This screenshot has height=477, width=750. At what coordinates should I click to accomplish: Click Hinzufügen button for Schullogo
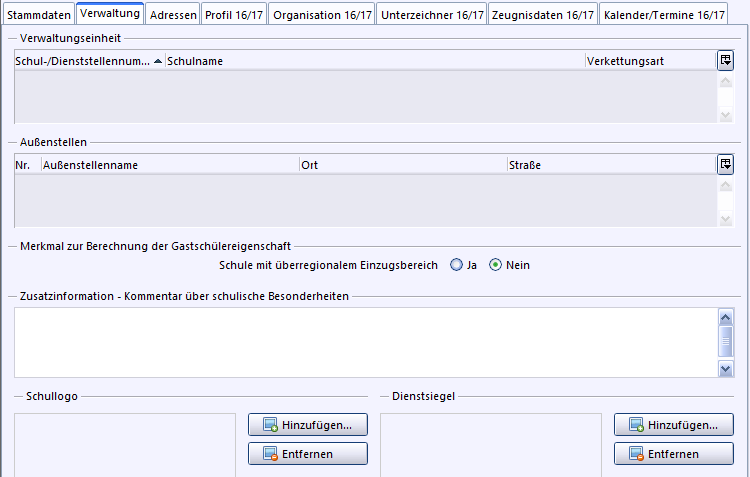click(x=308, y=425)
